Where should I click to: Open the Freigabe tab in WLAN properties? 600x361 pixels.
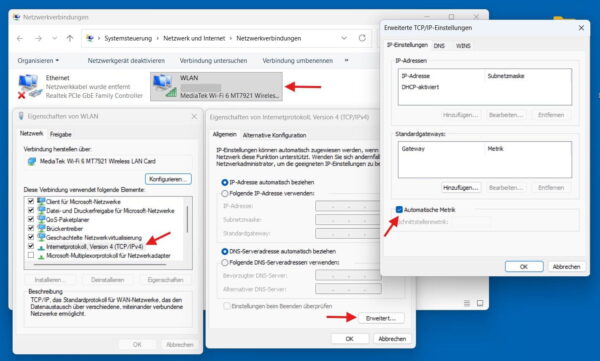[x=60, y=134]
